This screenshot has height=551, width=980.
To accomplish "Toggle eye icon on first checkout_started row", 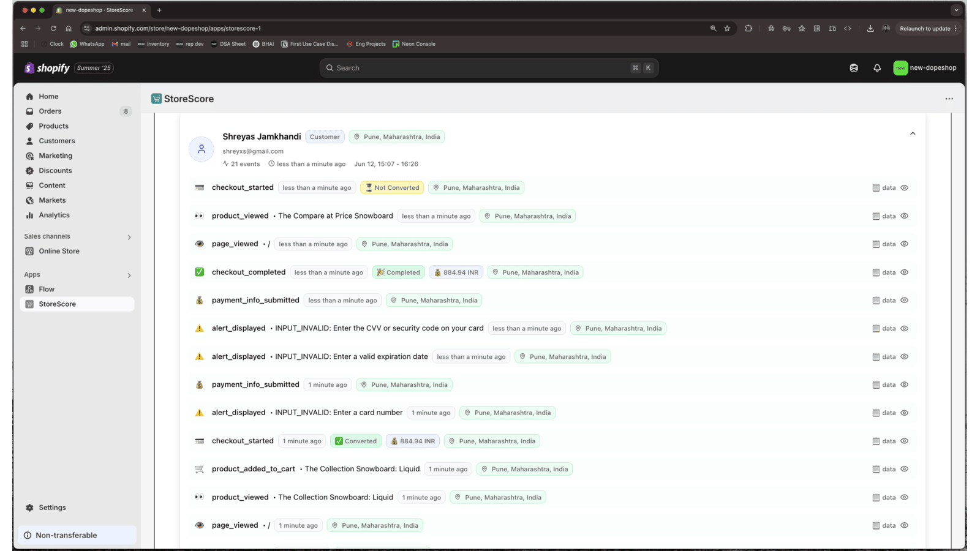I will pyautogui.click(x=904, y=188).
